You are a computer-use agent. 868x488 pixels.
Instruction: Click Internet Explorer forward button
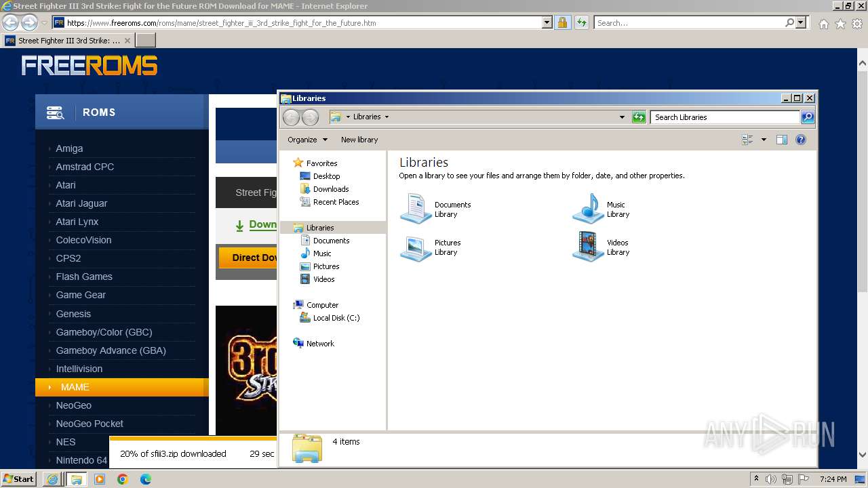pos(29,22)
